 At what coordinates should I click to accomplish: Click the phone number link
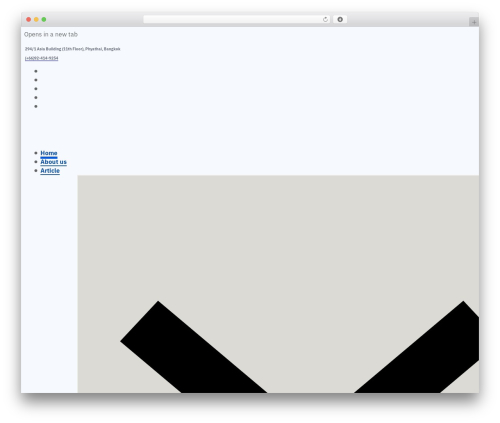pos(42,58)
